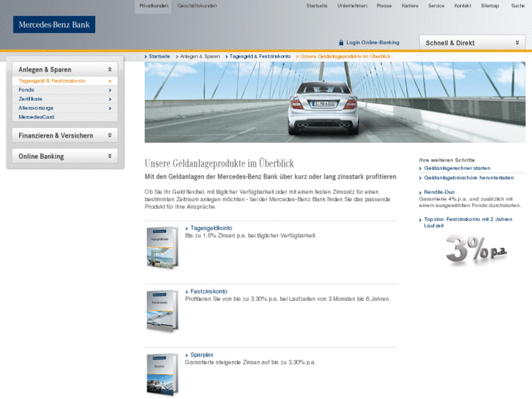Click Geldanlagerechner starten link
The height and width of the screenshot is (399, 532).
457,168
